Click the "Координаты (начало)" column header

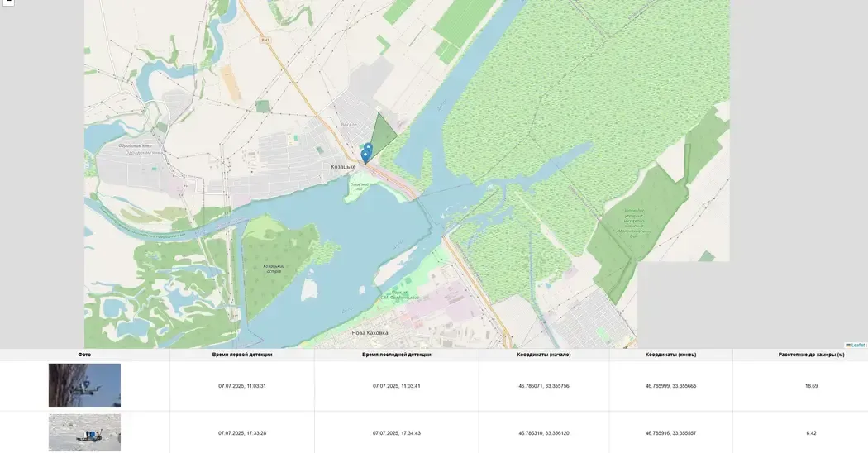click(x=544, y=355)
